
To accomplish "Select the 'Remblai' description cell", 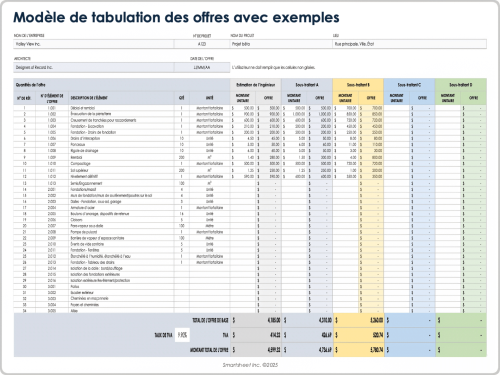I will 121,157.
